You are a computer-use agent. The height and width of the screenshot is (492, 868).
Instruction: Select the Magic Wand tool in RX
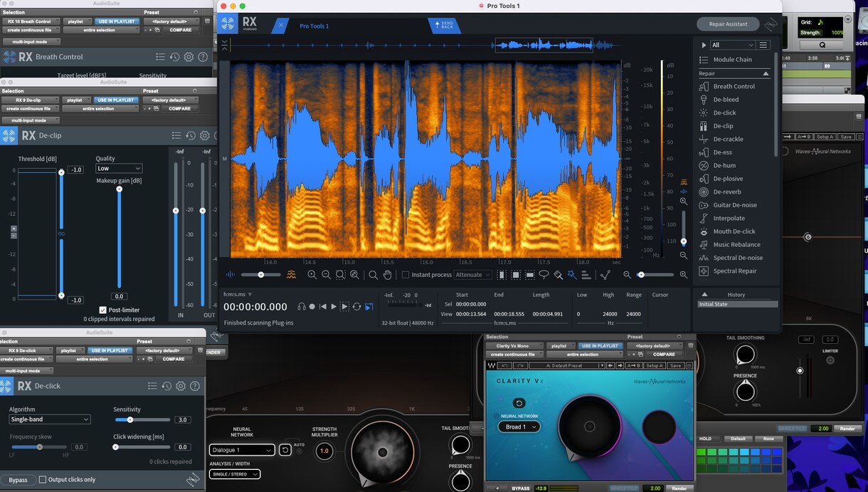572,275
